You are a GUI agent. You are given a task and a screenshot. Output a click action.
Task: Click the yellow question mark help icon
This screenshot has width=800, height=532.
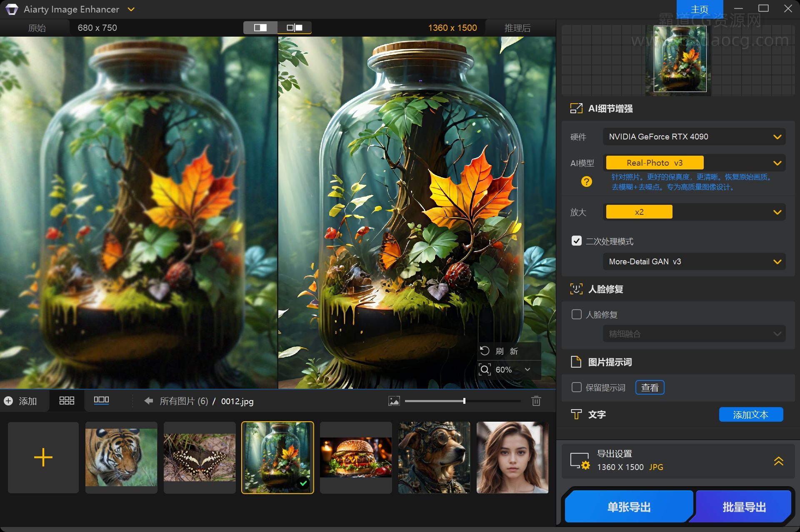[587, 181]
